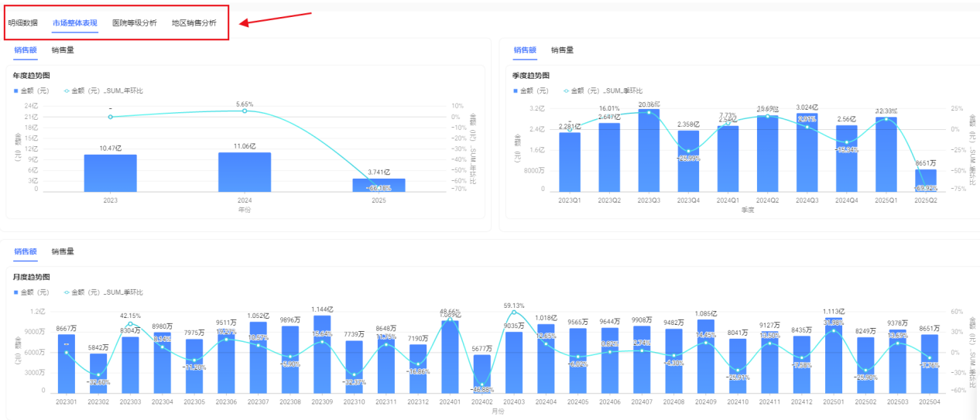
Task: Click the 月份 x-axis title
Action: point(498,410)
